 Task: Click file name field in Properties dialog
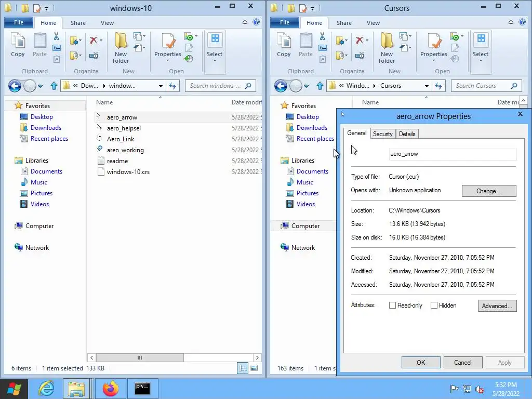pyautogui.click(x=453, y=154)
